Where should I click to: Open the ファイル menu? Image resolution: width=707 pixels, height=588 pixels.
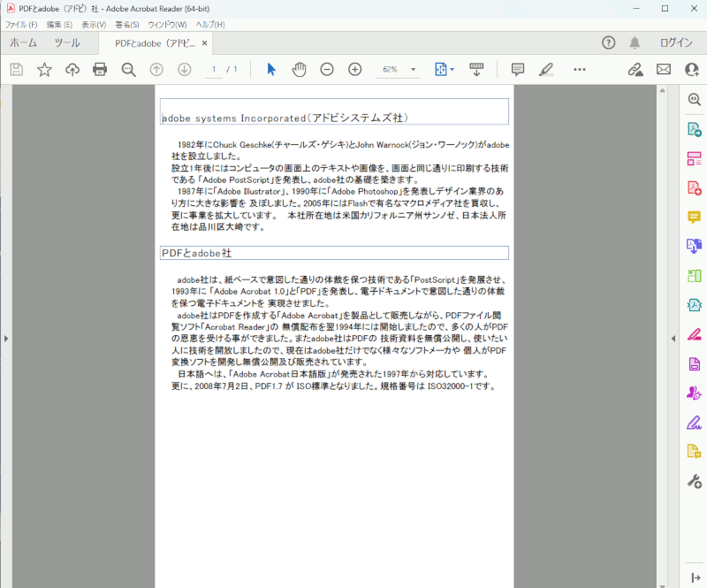click(x=20, y=25)
